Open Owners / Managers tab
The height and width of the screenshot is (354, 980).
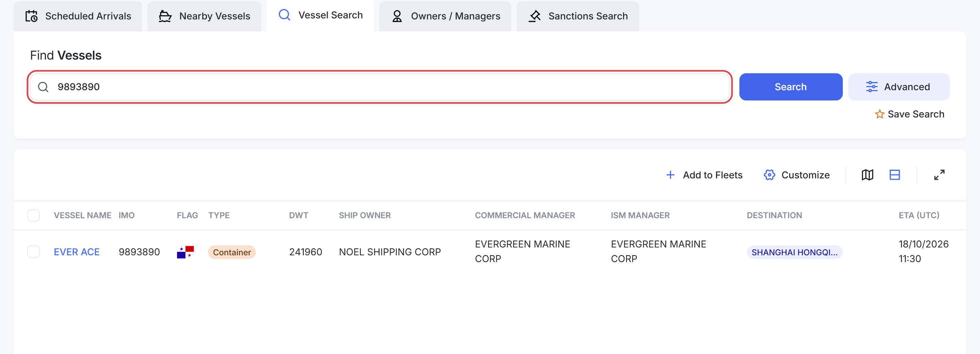click(x=445, y=16)
